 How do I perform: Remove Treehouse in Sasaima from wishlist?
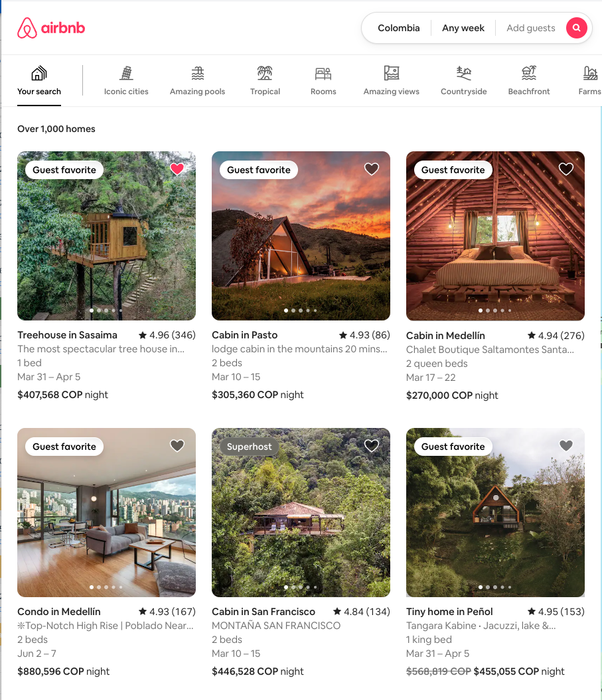177,169
